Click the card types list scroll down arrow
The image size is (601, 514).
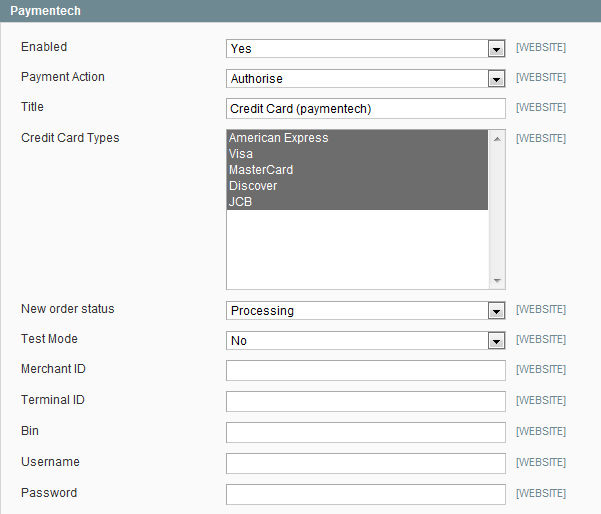(497, 281)
